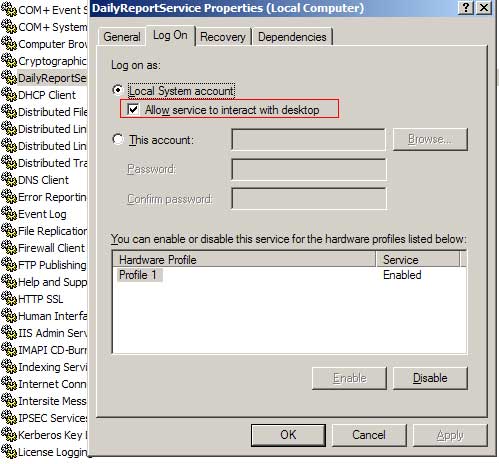The width and height of the screenshot is (499, 464).
Task: Click the question mark help button in title bar
Action: point(466,8)
